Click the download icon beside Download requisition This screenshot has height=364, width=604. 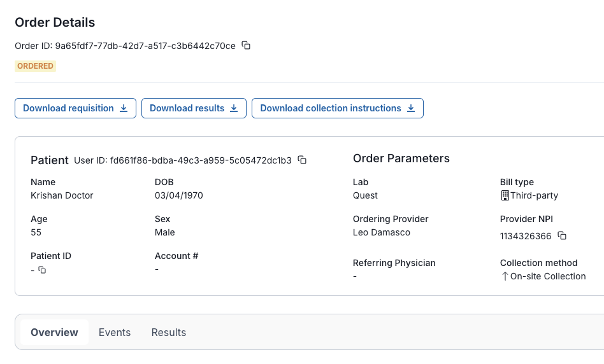[124, 108]
